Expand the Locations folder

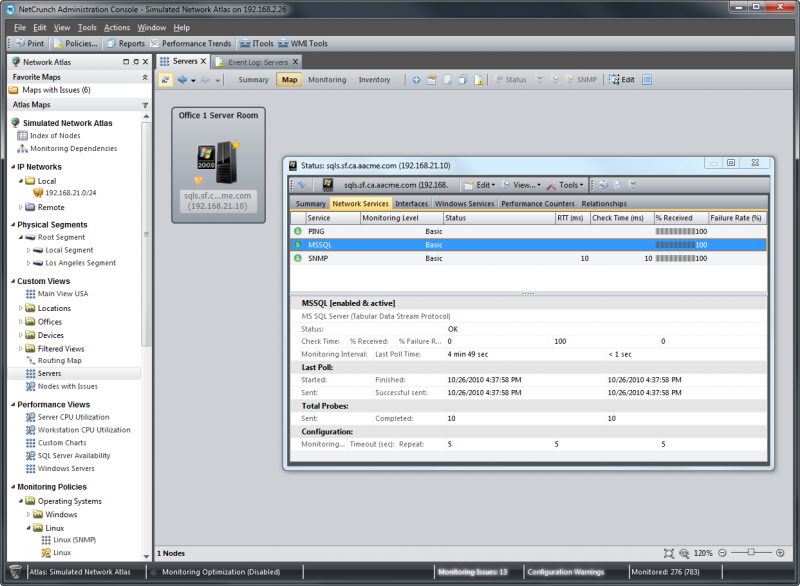click(21, 308)
